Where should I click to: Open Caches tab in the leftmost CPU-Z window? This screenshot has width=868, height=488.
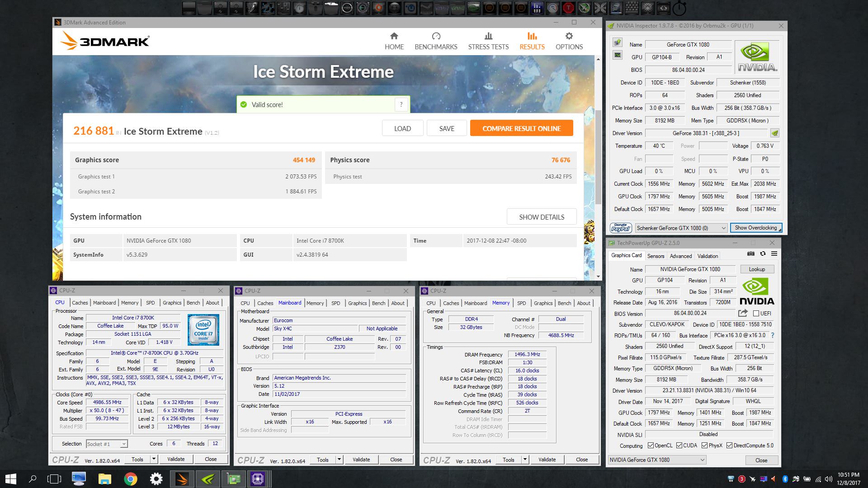point(80,303)
